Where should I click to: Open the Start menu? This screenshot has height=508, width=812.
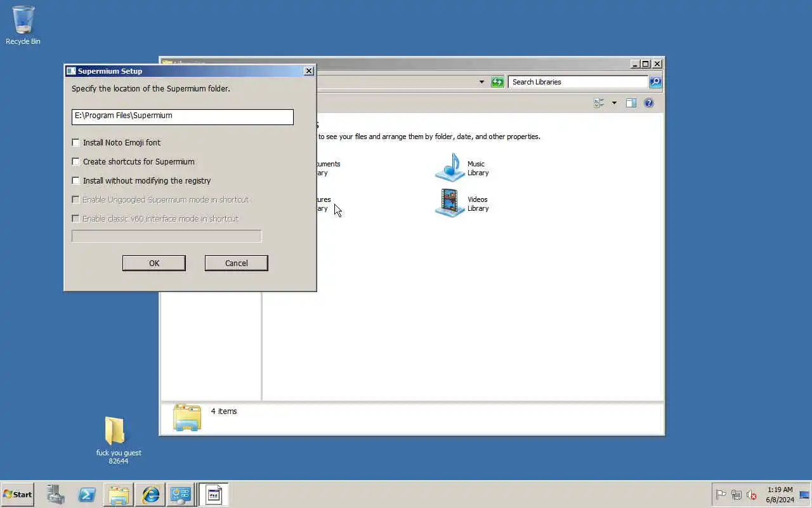pyautogui.click(x=17, y=494)
